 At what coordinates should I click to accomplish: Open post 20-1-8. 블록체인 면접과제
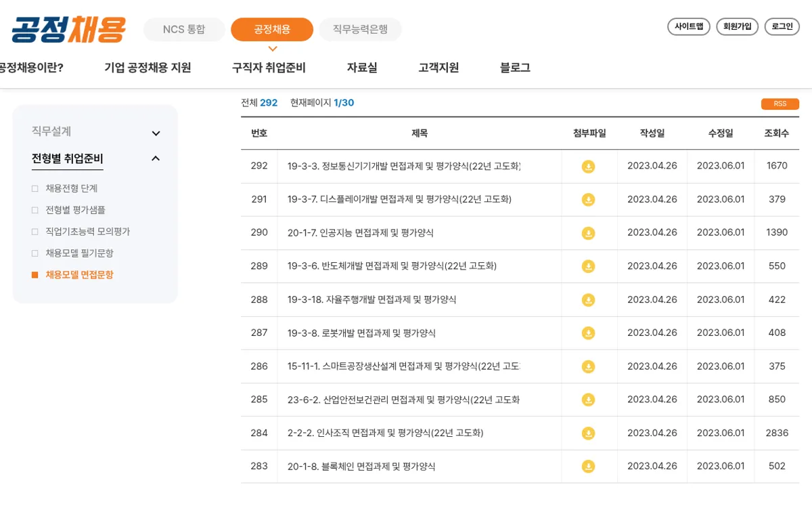coord(361,466)
